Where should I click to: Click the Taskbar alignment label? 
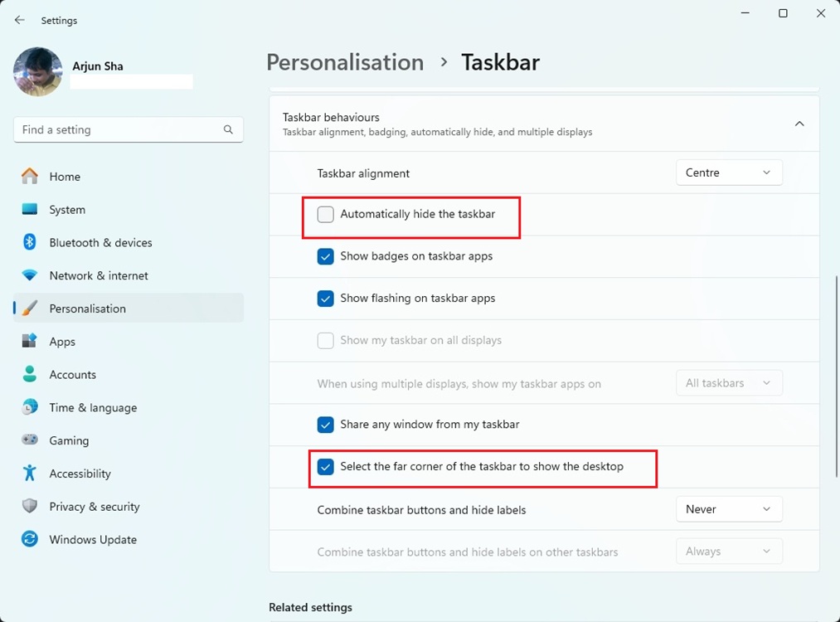click(x=363, y=173)
